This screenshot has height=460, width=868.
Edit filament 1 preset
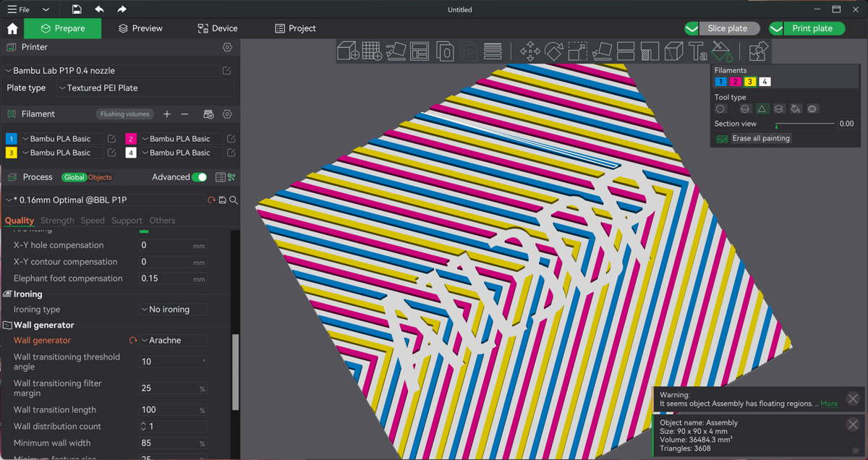(x=111, y=139)
